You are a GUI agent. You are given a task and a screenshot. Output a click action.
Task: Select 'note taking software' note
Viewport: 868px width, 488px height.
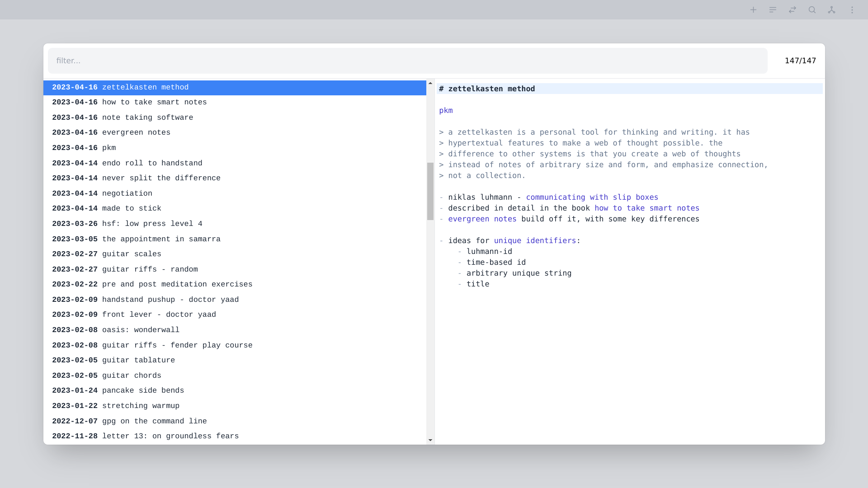(x=235, y=118)
